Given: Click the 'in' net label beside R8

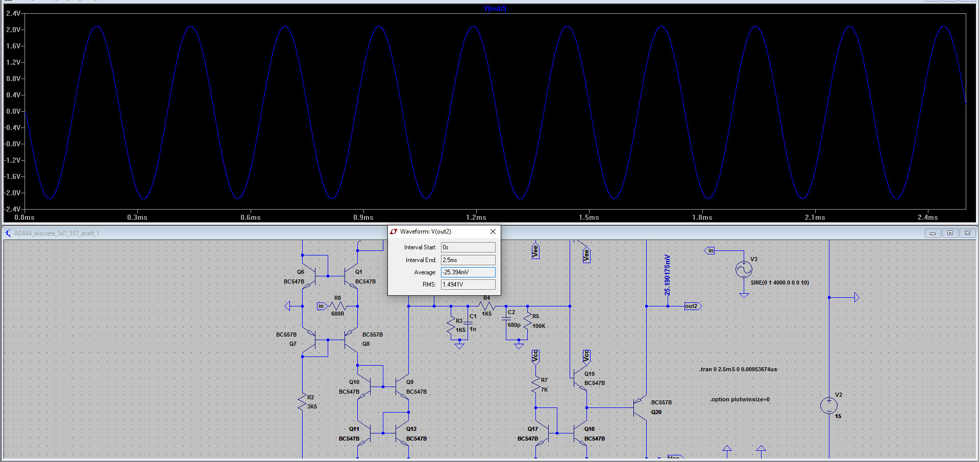Looking at the screenshot, I should pos(321,306).
